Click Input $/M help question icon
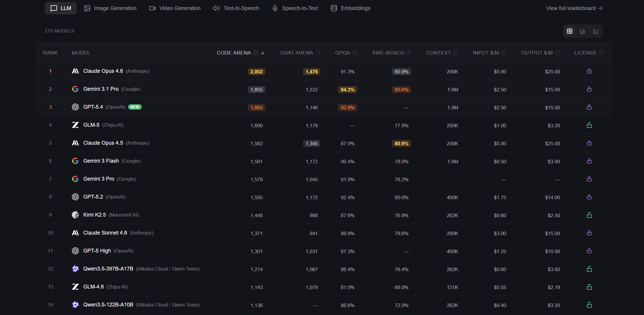 coord(504,53)
